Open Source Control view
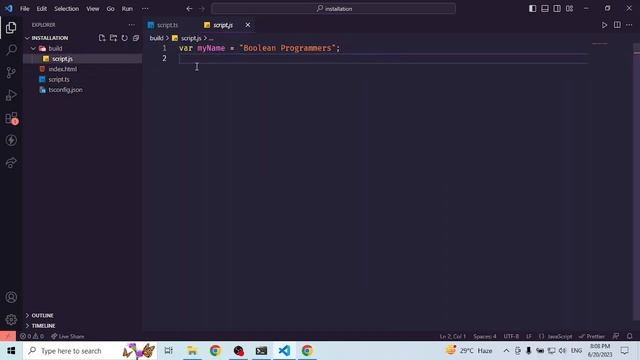Image resolution: width=640 pixels, height=360 pixels. (x=11, y=73)
